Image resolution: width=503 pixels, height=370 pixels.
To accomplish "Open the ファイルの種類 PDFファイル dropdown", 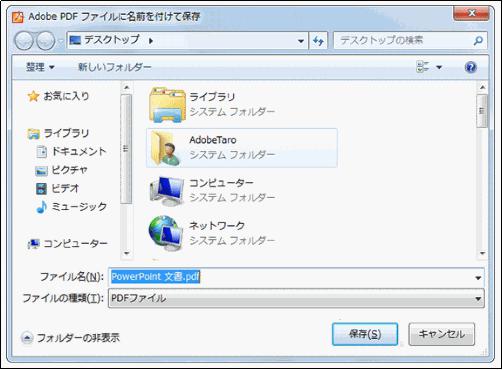I will coord(296,299).
